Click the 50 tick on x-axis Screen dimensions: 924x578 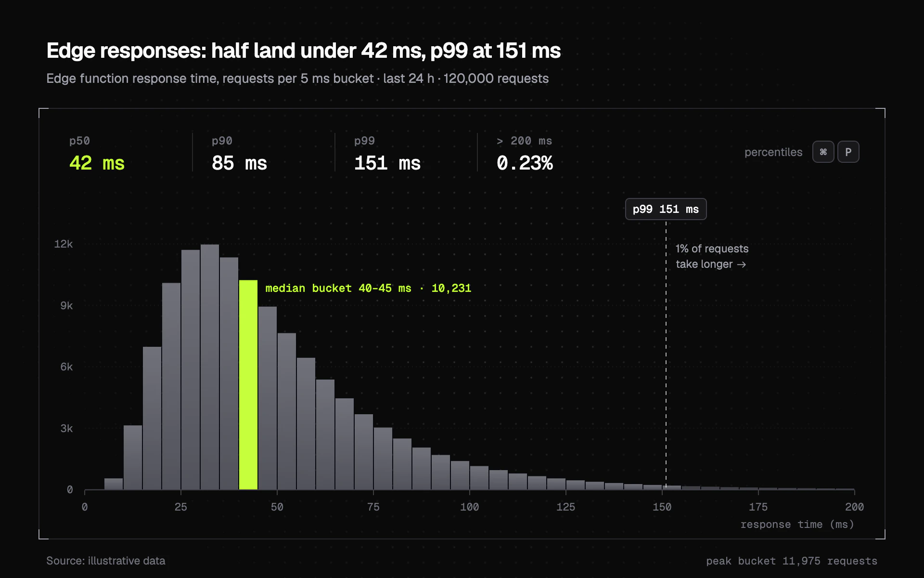277,507
